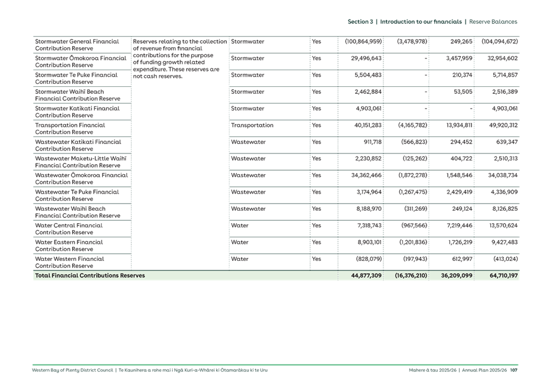
Task: Collapse the Wastewater Te Puke reserve row
Action: (80, 194)
